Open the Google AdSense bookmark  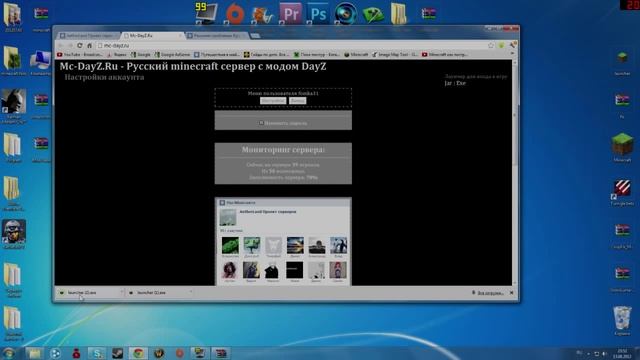pos(172,54)
